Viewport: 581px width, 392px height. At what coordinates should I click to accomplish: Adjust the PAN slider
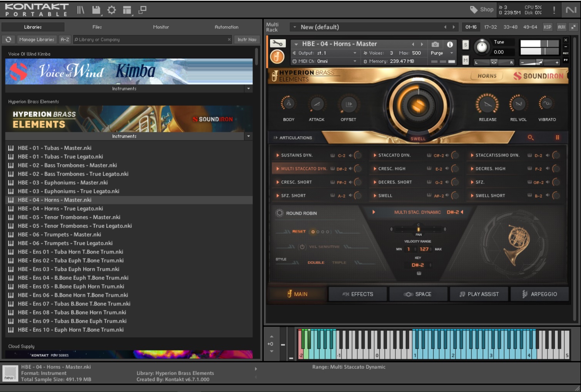point(418,229)
